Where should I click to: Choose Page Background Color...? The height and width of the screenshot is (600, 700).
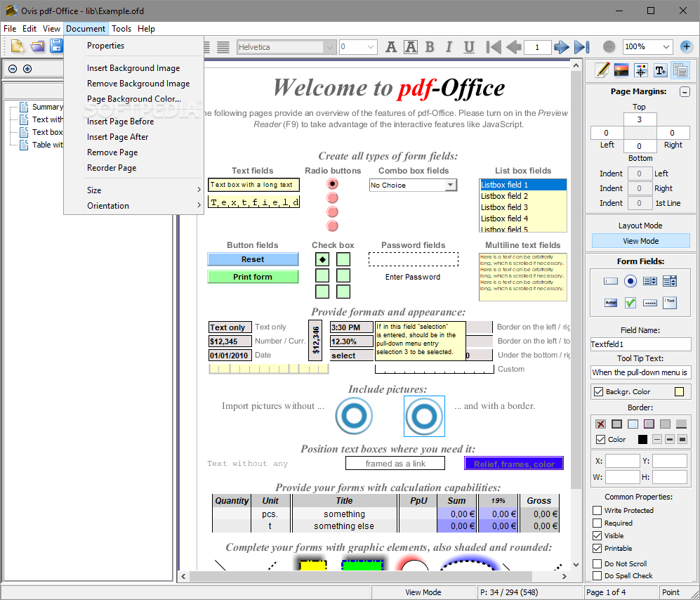point(134,99)
